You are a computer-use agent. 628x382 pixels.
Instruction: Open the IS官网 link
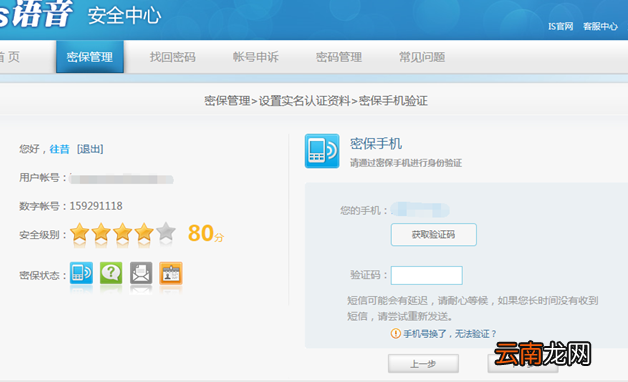coord(560,26)
